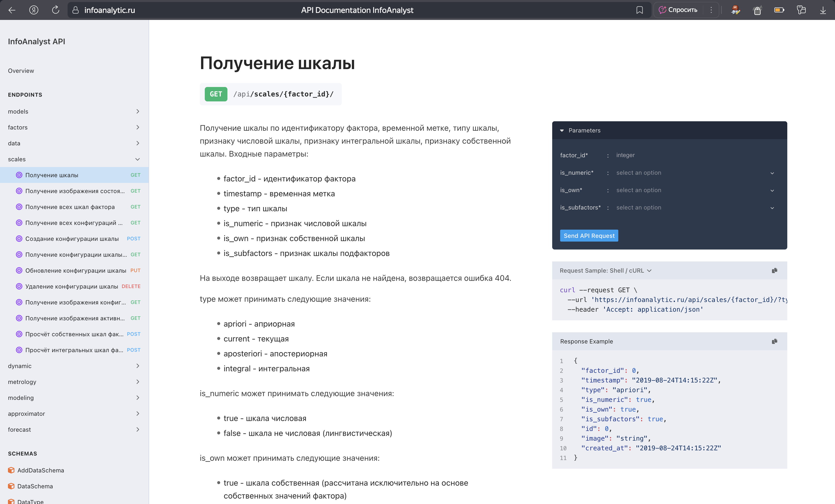Open browser downloads with the arrow icon
This screenshot has height=504, width=835.
[824, 10]
